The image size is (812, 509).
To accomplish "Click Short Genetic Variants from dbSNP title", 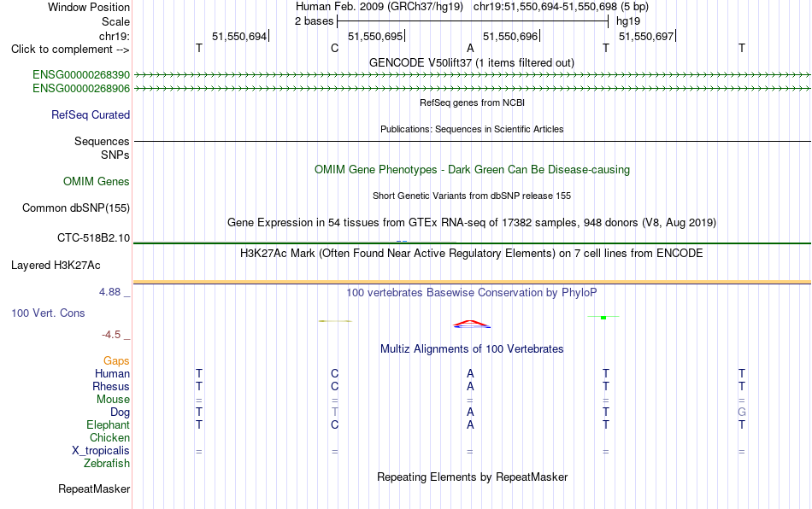I will coord(472,196).
